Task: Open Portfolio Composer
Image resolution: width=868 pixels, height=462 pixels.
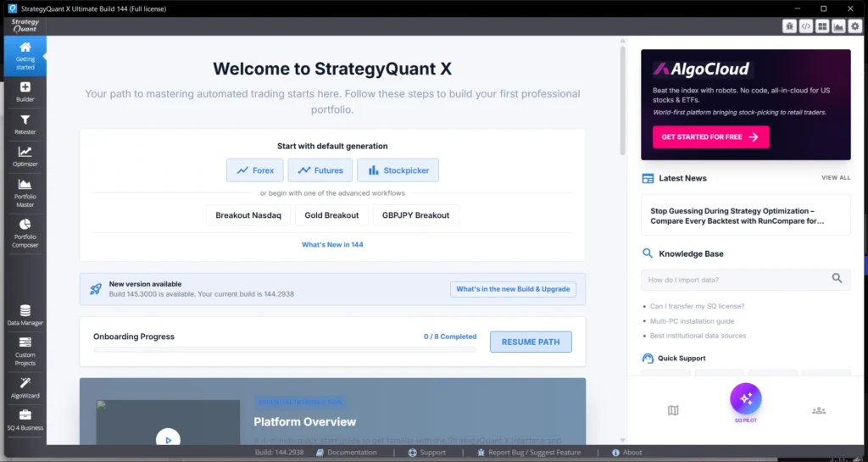Action: 25,233
